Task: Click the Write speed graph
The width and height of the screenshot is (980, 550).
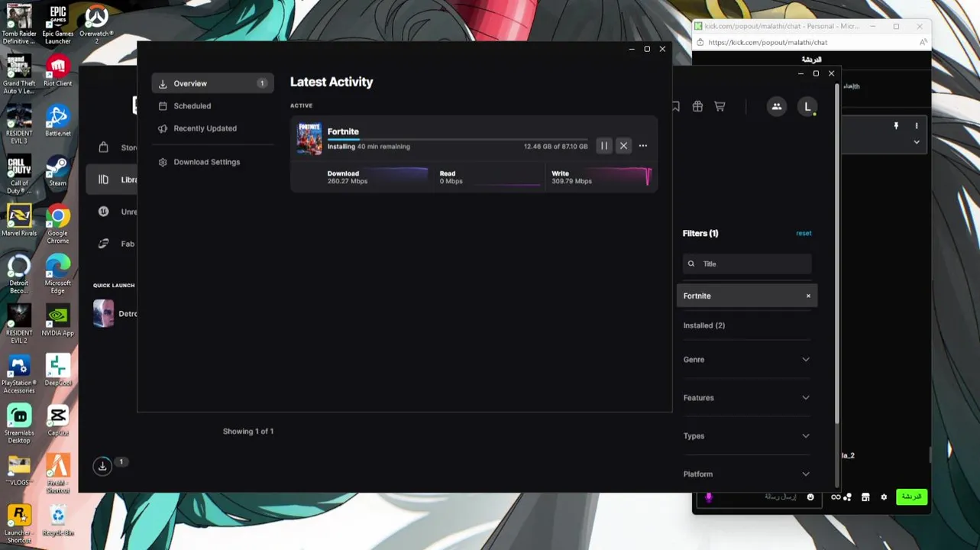Action: point(623,177)
